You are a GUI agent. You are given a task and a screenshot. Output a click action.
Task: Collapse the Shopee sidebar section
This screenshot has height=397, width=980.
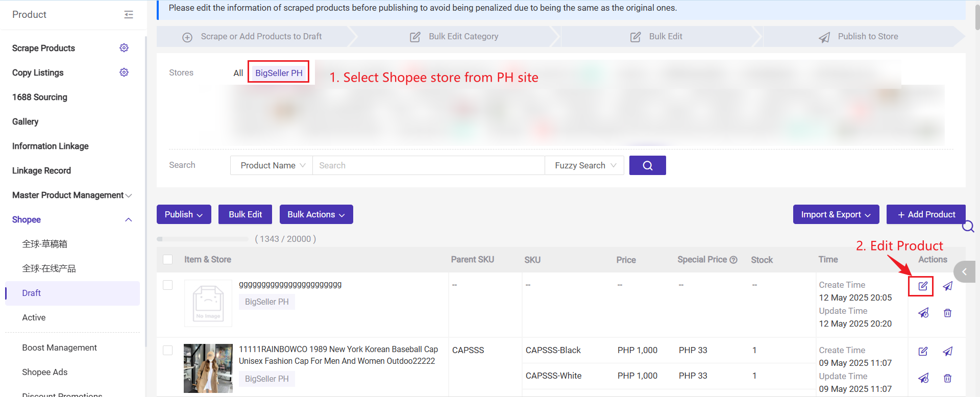pos(129,220)
